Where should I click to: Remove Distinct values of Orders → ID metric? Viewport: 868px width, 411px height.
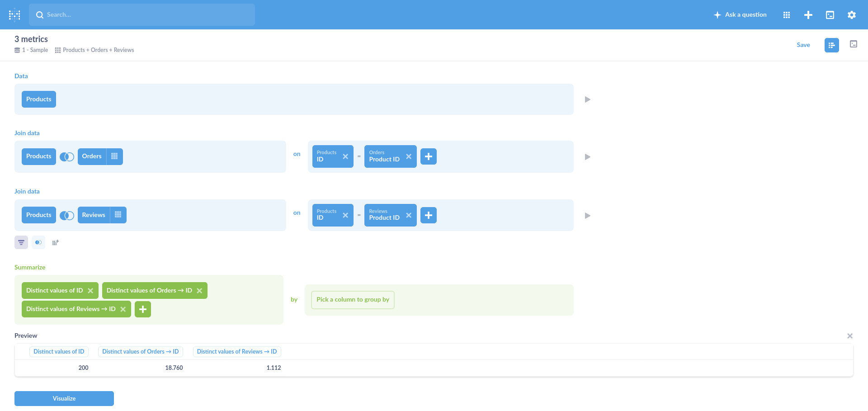(199, 291)
